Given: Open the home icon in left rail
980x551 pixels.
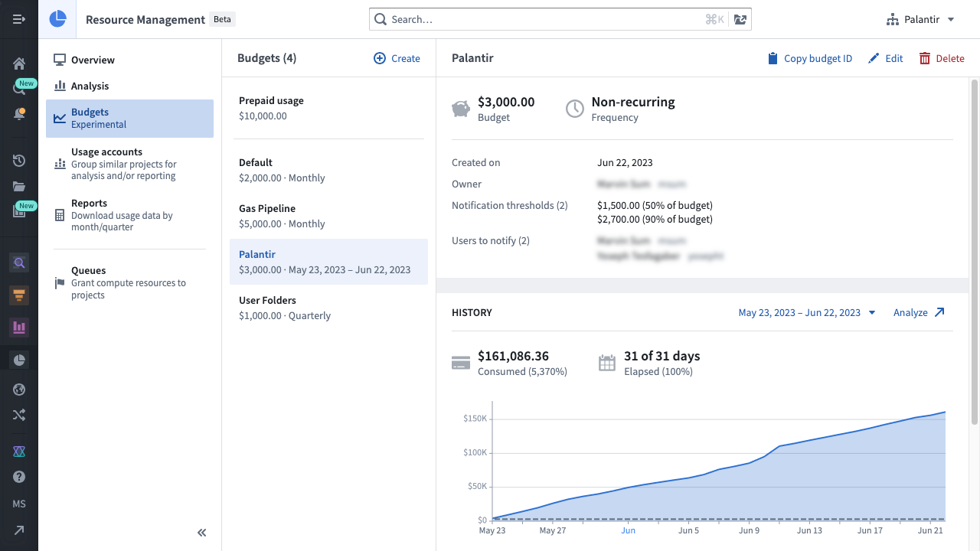Looking at the screenshot, I should click(19, 64).
